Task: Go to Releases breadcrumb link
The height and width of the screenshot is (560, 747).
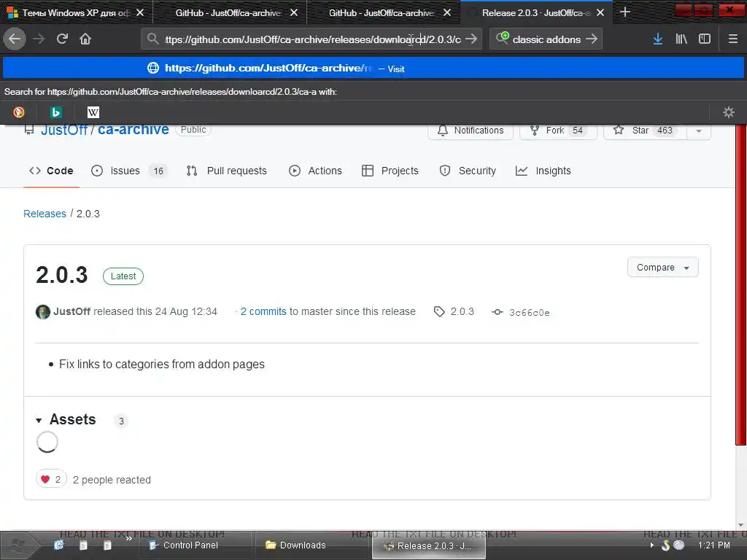Action: coord(44,214)
